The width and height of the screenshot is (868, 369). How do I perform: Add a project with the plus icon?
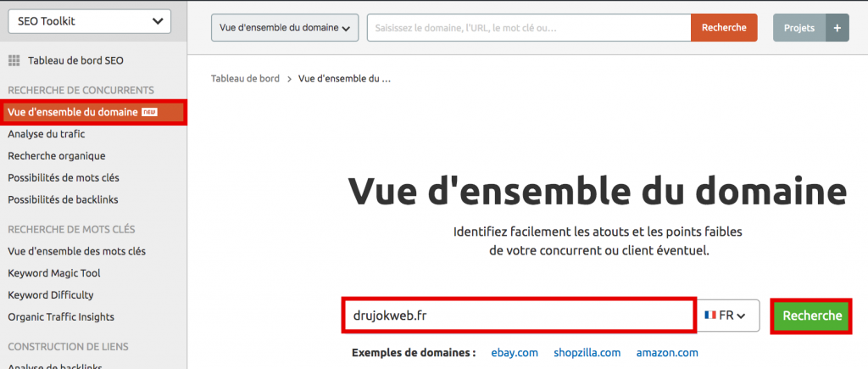click(837, 28)
